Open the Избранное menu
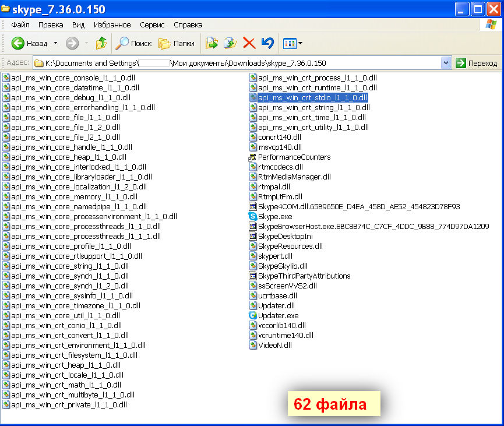 tap(112, 24)
